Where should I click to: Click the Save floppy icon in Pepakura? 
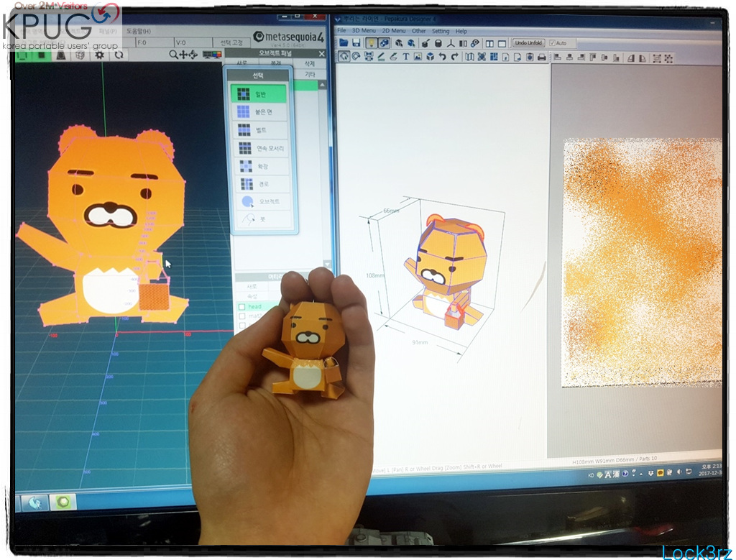[x=356, y=42]
